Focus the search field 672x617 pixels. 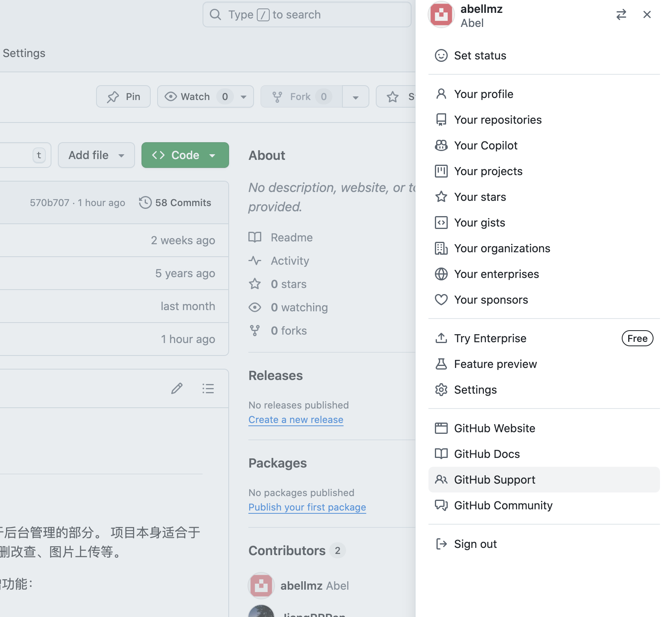307,15
